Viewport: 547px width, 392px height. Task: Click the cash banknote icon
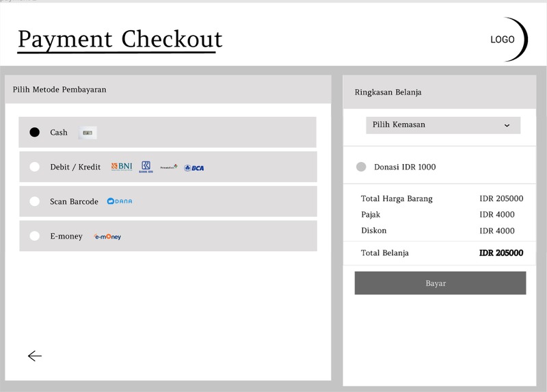[x=88, y=133]
